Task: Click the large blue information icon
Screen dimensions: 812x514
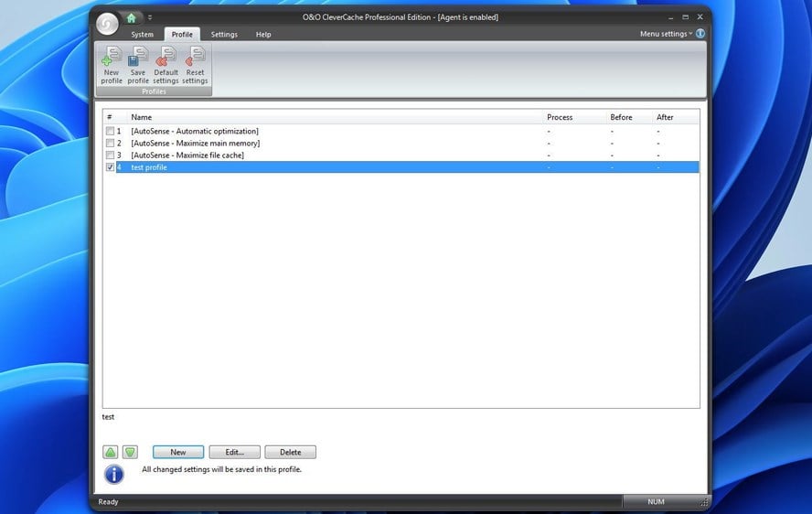Action: pyautogui.click(x=114, y=474)
